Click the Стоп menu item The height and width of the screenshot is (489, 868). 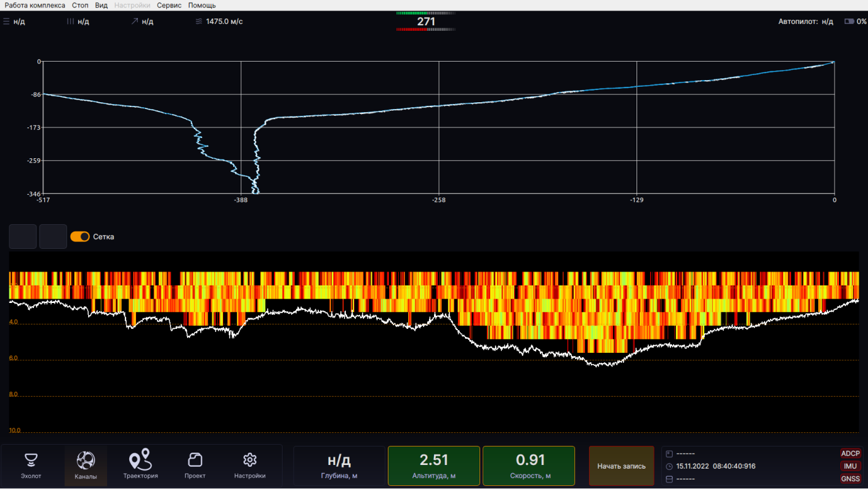[80, 5]
